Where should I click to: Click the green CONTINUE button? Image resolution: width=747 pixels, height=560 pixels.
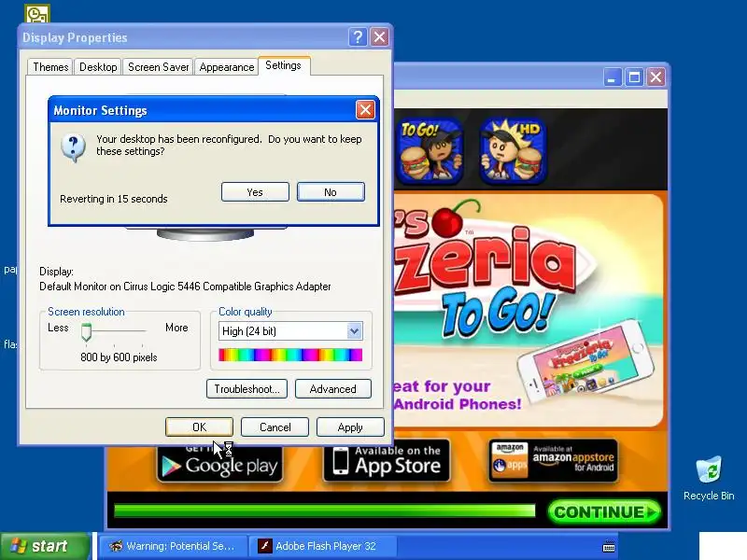[604, 512]
